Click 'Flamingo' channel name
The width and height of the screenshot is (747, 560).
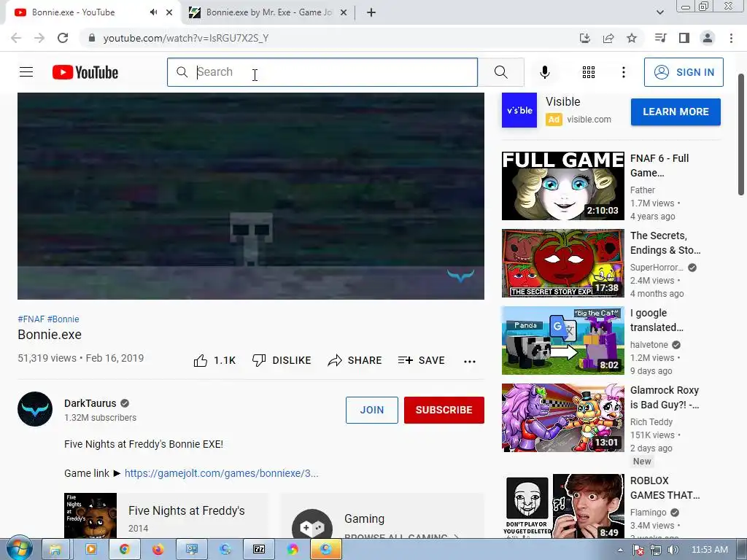coord(648,513)
